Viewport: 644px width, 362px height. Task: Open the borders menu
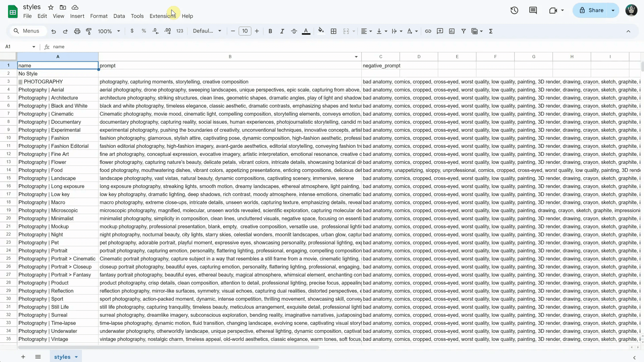[x=333, y=31]
